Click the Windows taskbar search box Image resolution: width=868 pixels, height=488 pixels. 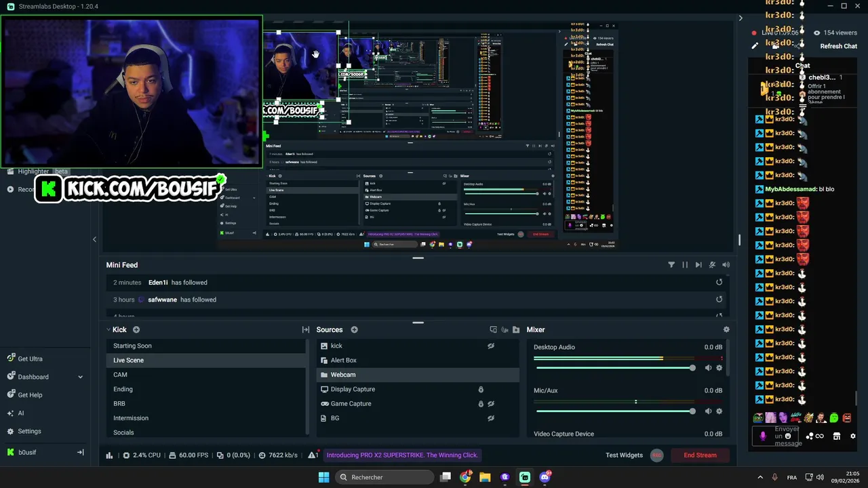point(385,477)
